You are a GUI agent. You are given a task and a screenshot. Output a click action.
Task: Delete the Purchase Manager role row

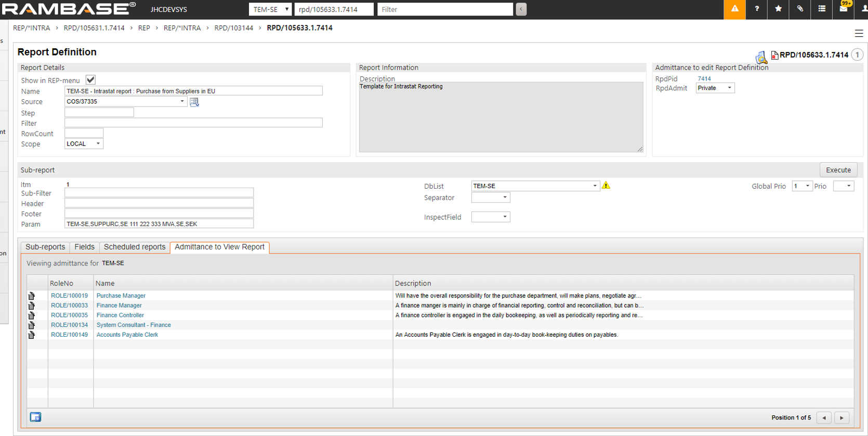[32, 296]
